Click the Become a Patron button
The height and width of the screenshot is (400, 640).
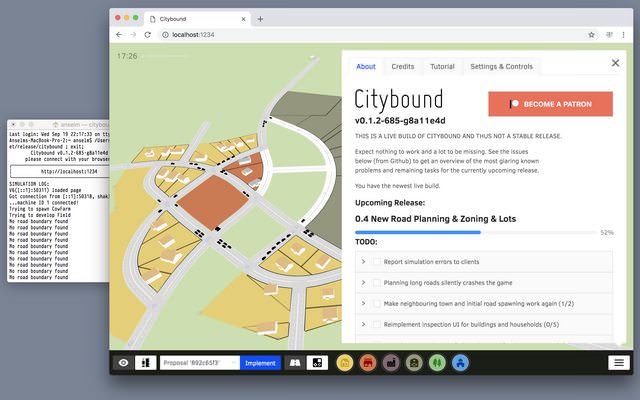tap(550, 104)
